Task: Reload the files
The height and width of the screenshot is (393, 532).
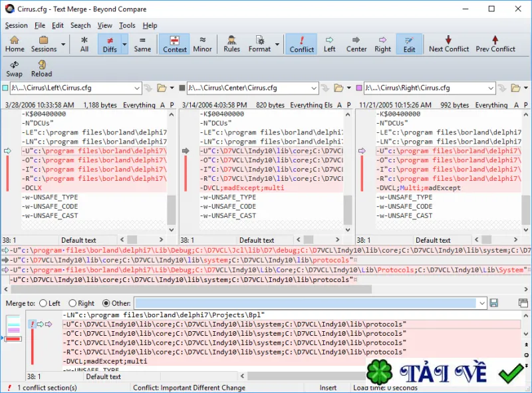Action: click(41, 69)
